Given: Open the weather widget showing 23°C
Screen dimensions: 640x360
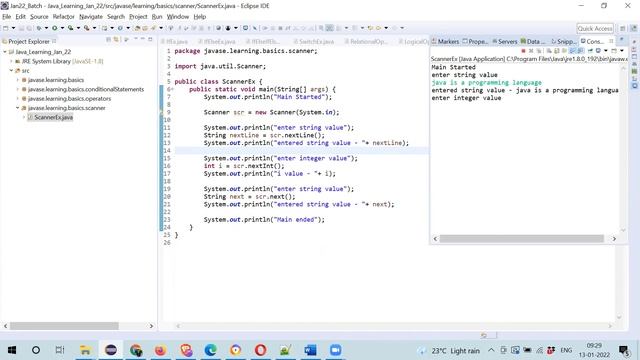Looking at the screenshot, I should click(449, 351).
